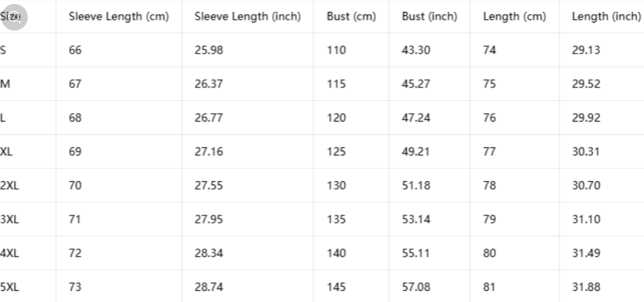The image size is (644, 302).
Task: Click the Bust (inch) header cell
Action: click(x=429, y=17)
